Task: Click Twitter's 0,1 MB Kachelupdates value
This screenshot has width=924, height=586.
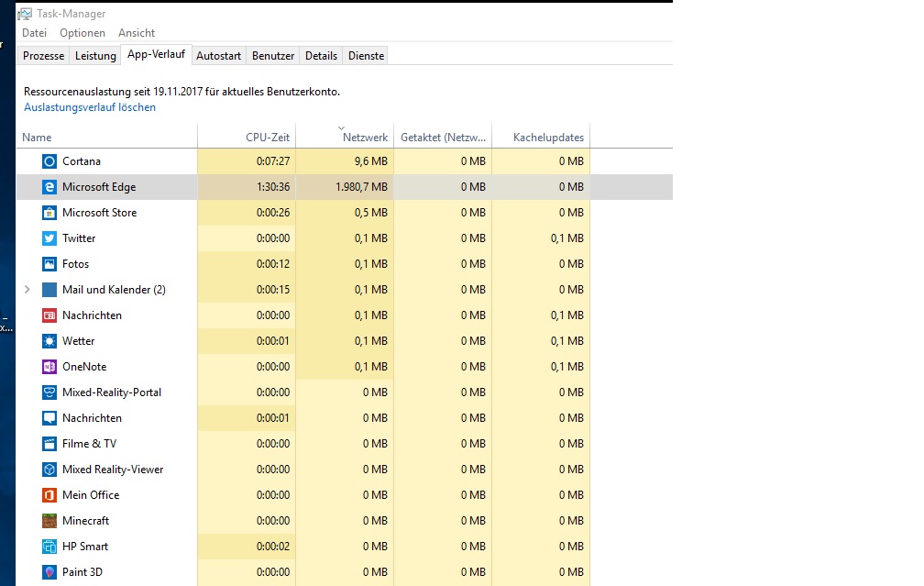Action: click(x=566, y=238)
